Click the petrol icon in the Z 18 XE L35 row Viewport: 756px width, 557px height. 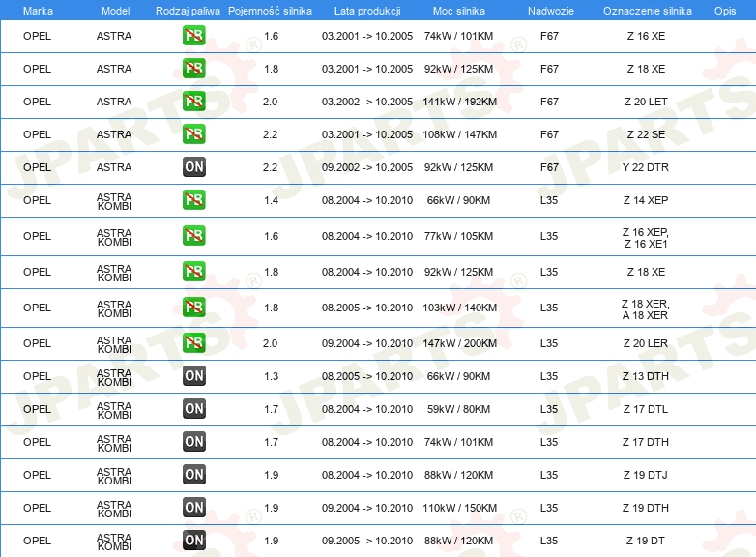point(193,272)
